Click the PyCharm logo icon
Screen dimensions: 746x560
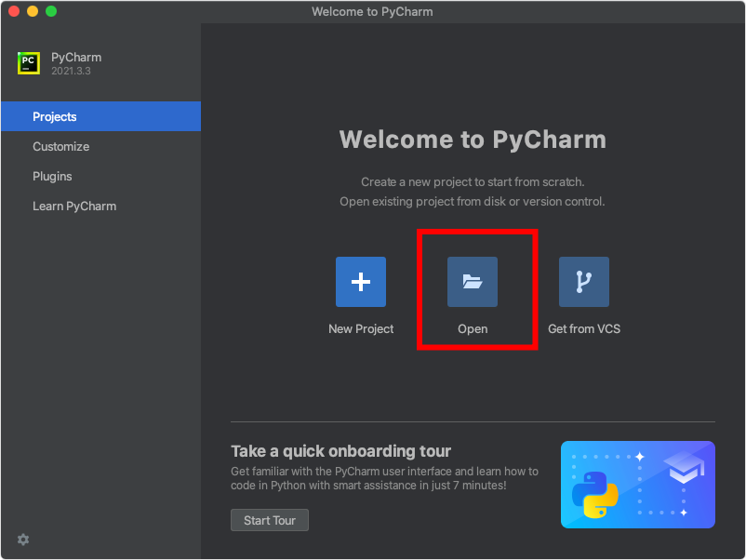pos(29,63)
